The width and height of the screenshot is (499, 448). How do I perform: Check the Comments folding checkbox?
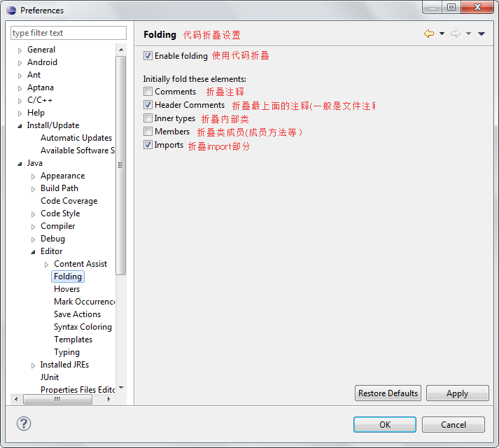click(148, 92)
